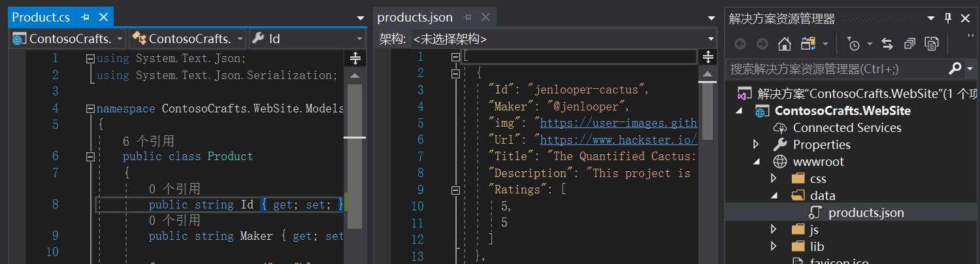Click the back arrow in Solution Explorer toolbar
The height and width of the screenshot is (264, 980).
740,44
